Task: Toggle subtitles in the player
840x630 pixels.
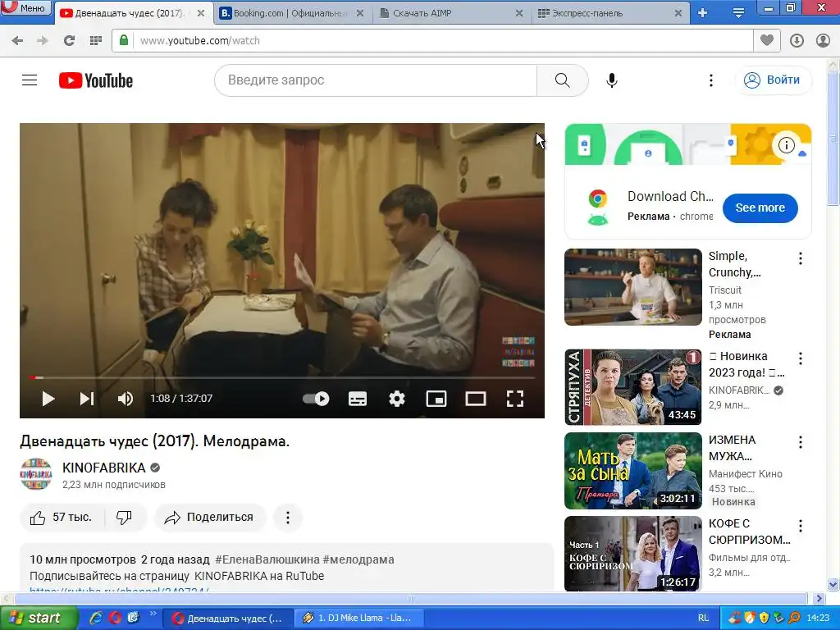Action: (x=358, y=399)
